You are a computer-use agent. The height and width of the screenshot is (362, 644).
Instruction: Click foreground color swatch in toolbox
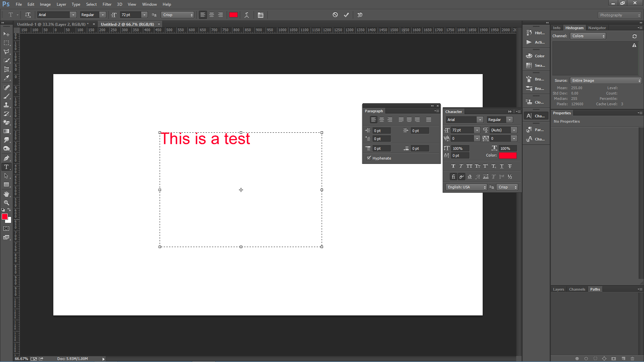(5, 217)
